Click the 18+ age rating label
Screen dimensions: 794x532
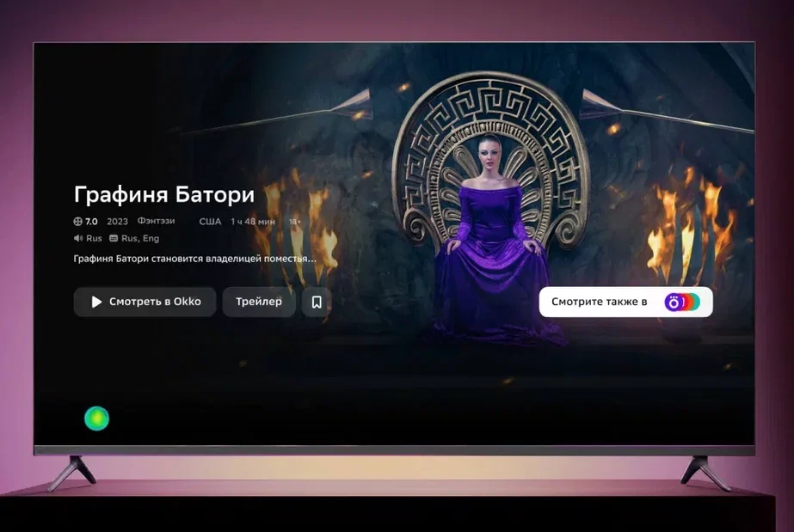(x=295, y=222)
